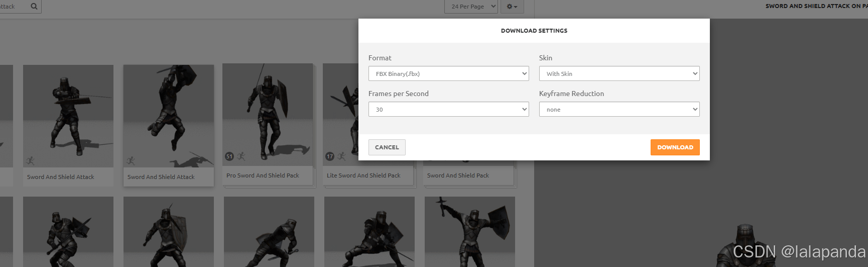
Task: Click the search magnifier icon
Action: click(34, 7)
